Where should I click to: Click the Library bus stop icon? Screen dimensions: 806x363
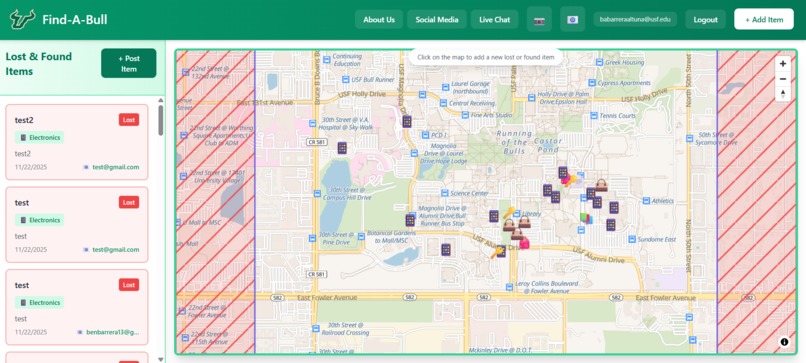coord(516,213)
